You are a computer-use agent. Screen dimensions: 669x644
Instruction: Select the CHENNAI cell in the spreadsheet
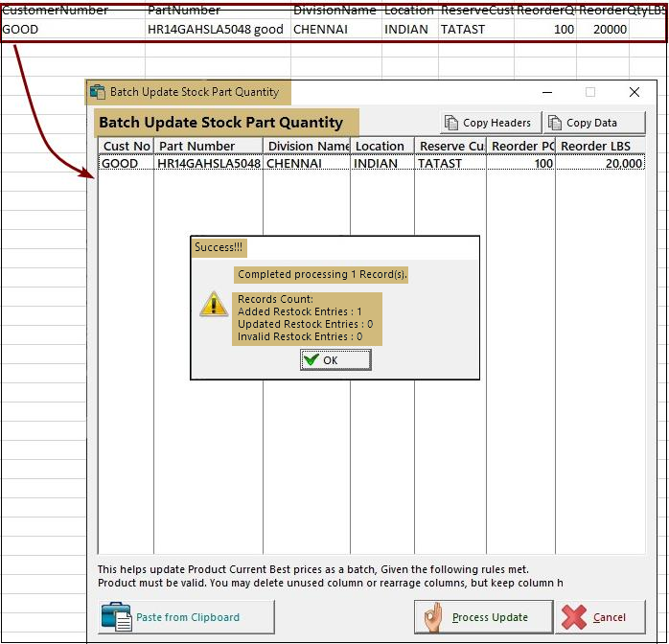tap(336, 30)
